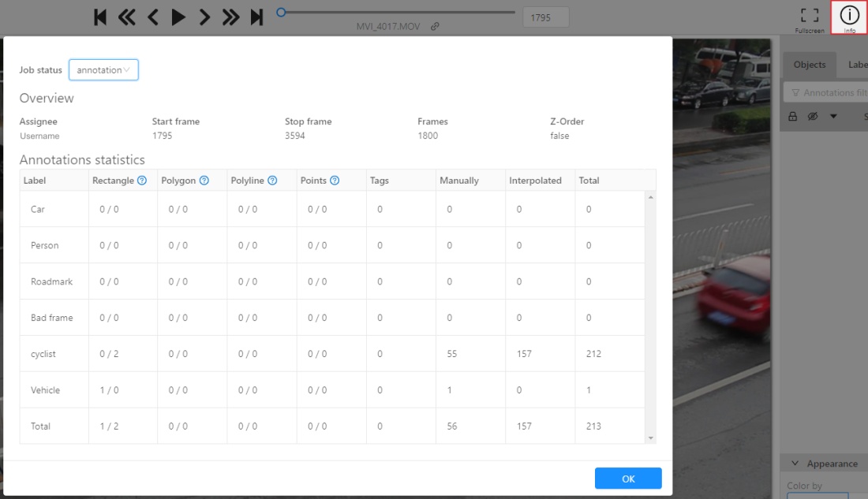Toggle lock for all objects
Image resolution: width=868 pixels, height=499 pixels.
[x=793, y=117]
